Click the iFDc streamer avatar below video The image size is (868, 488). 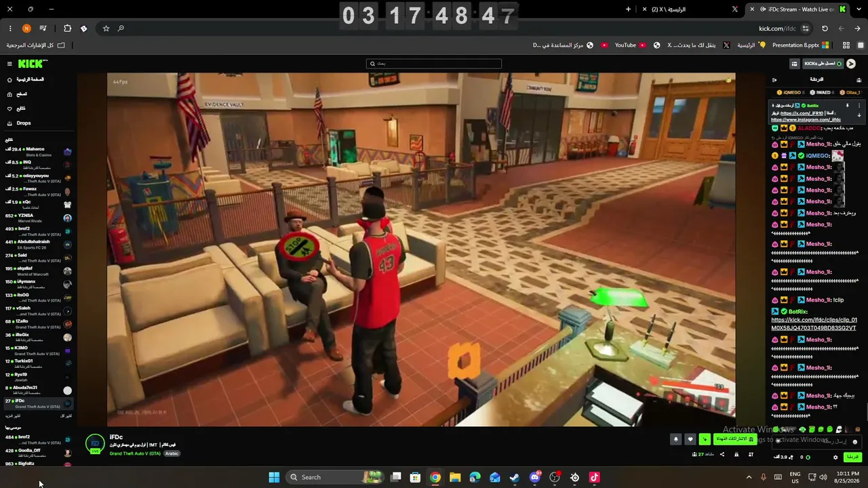(x=95, y=444)
